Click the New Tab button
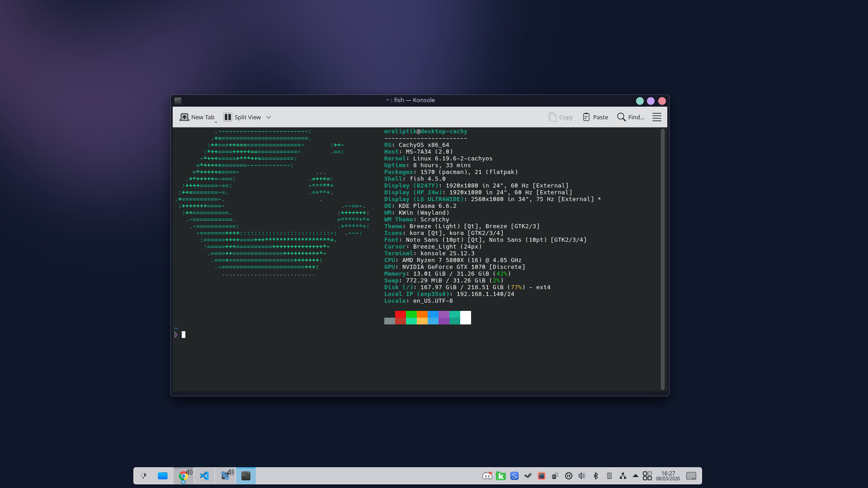The image size is (868, 488). pos(197,117)
